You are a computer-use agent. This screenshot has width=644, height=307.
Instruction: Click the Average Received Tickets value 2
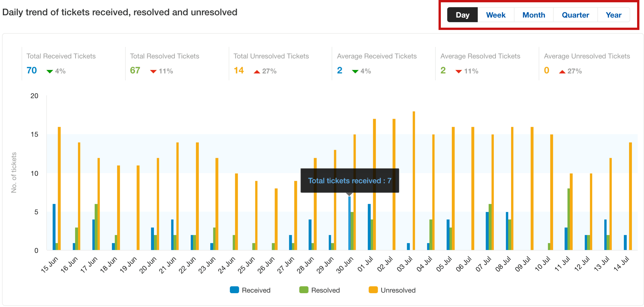tap(340, 70)
